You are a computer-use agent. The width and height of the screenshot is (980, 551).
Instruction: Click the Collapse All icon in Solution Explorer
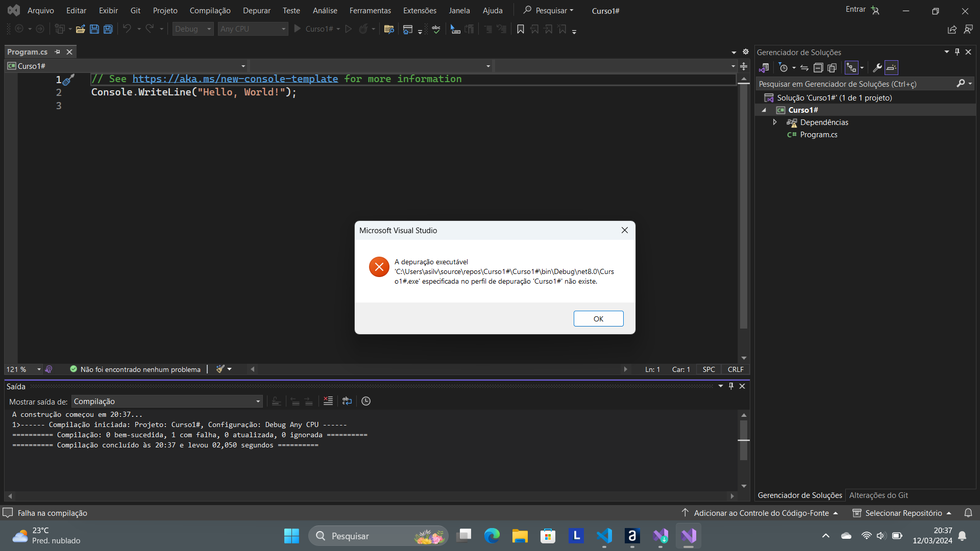(x=818, y=68)
